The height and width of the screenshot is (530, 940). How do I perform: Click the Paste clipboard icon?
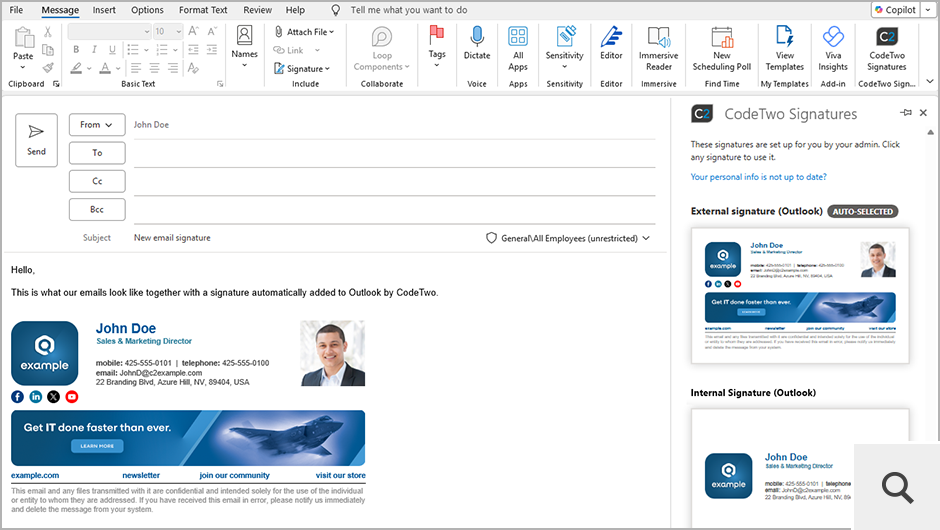pos(23,38)
